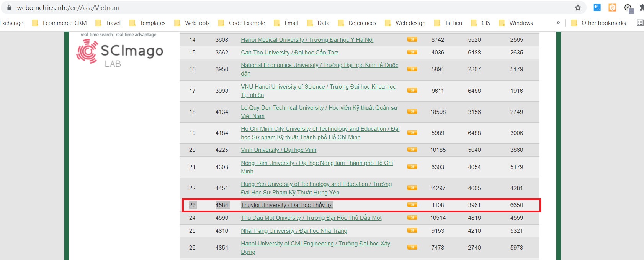Click the blue arrows extension icon
644x260 pixels.
[597, 8]
